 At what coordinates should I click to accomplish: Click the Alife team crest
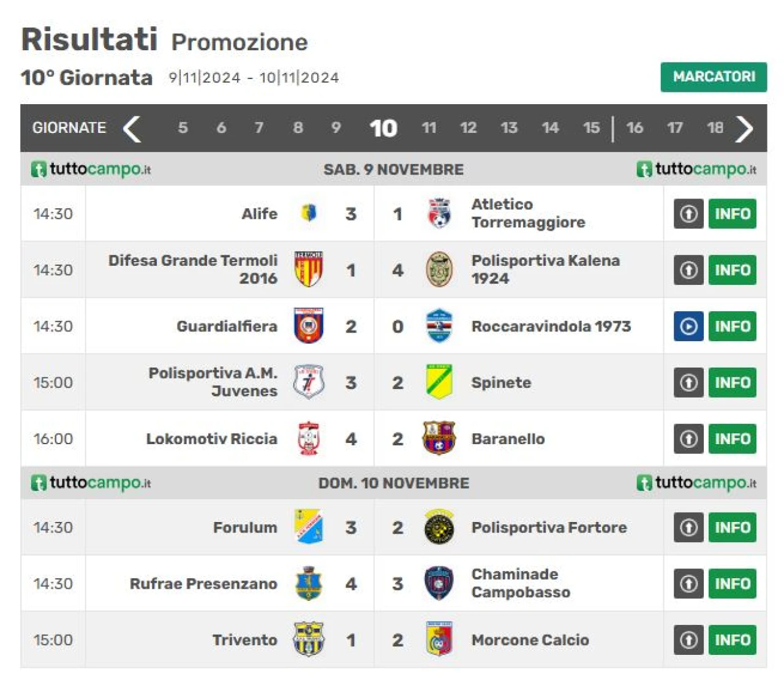[x=309, y=213]
